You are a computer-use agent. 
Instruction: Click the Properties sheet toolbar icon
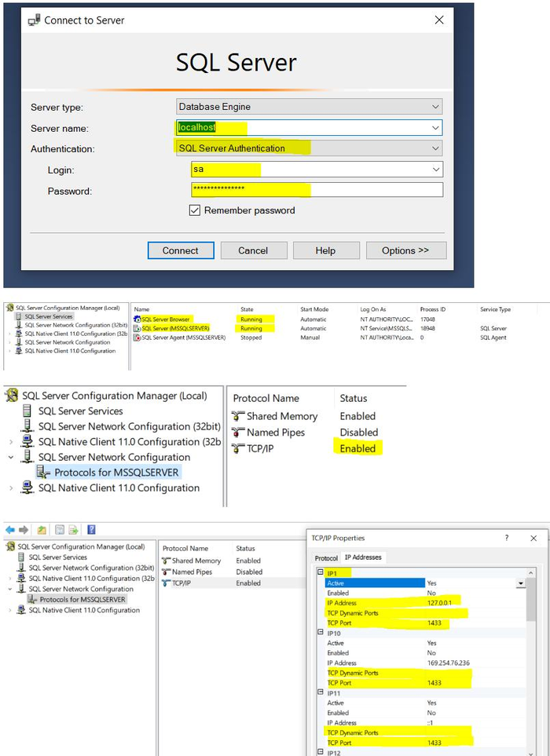coord(60,530)
